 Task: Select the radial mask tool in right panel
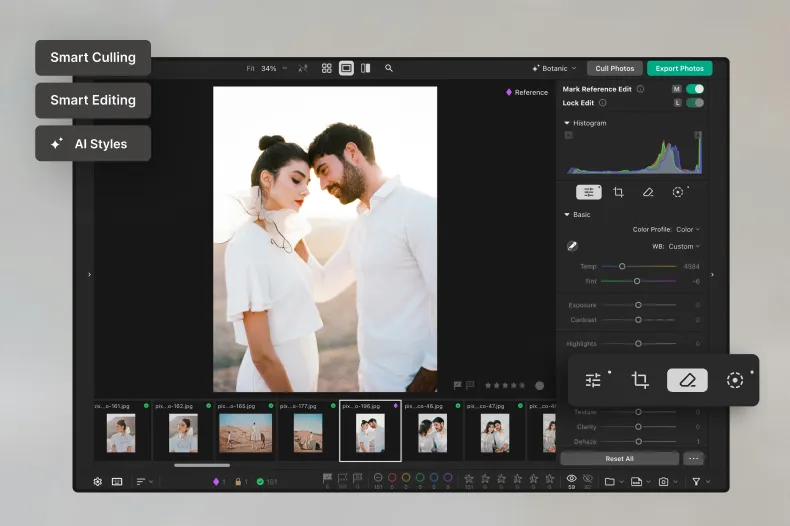point(678,192)
